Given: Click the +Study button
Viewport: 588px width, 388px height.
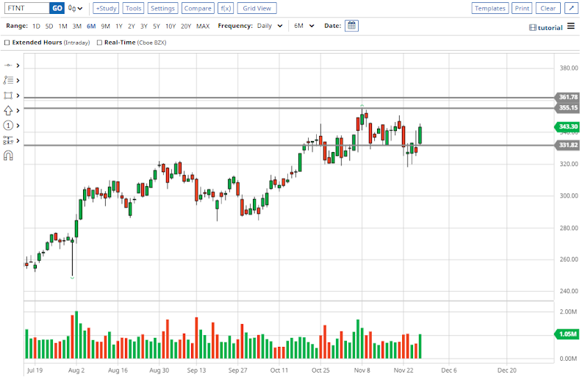Looking at the screenshot, I should 106,8.
